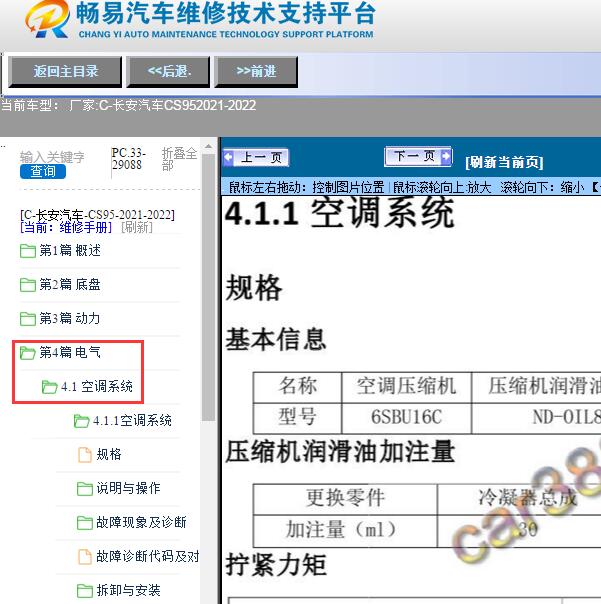Click table cell 空调压缩机

click(x=406, y=387)
